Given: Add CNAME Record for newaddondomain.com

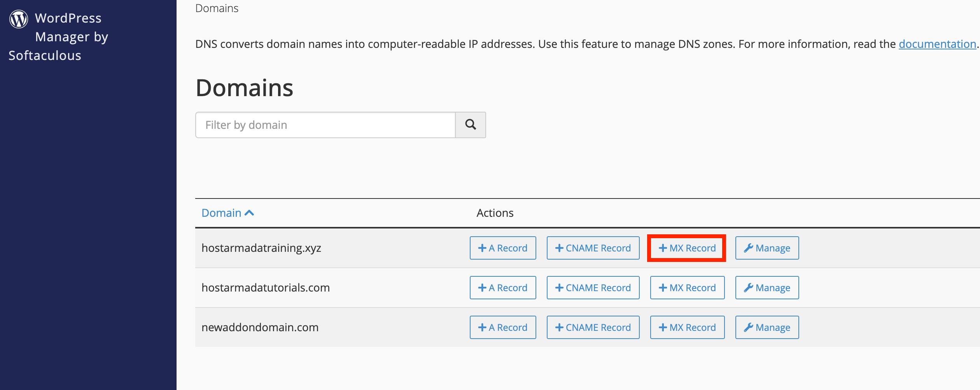Looking at the screenshot, I should point(593,327).
